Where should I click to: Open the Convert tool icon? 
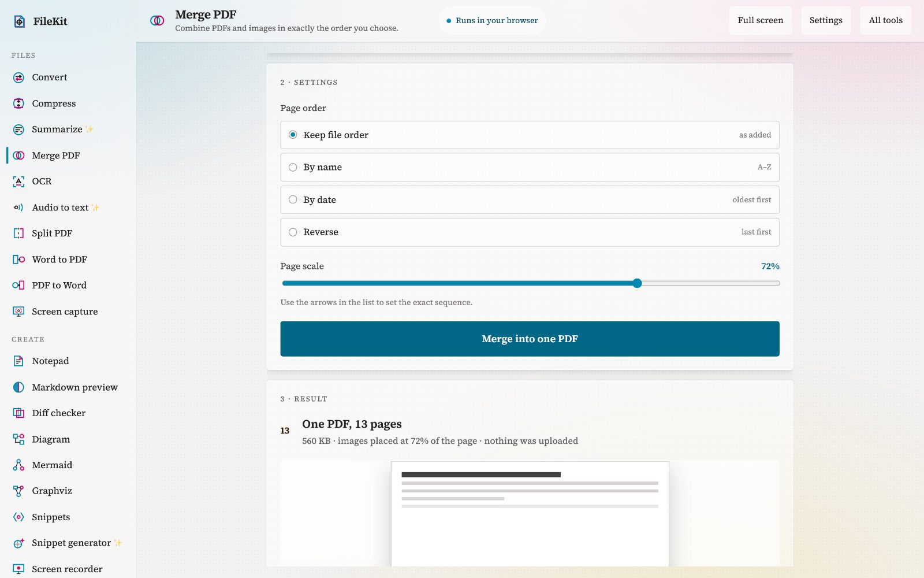coord(18,77)
